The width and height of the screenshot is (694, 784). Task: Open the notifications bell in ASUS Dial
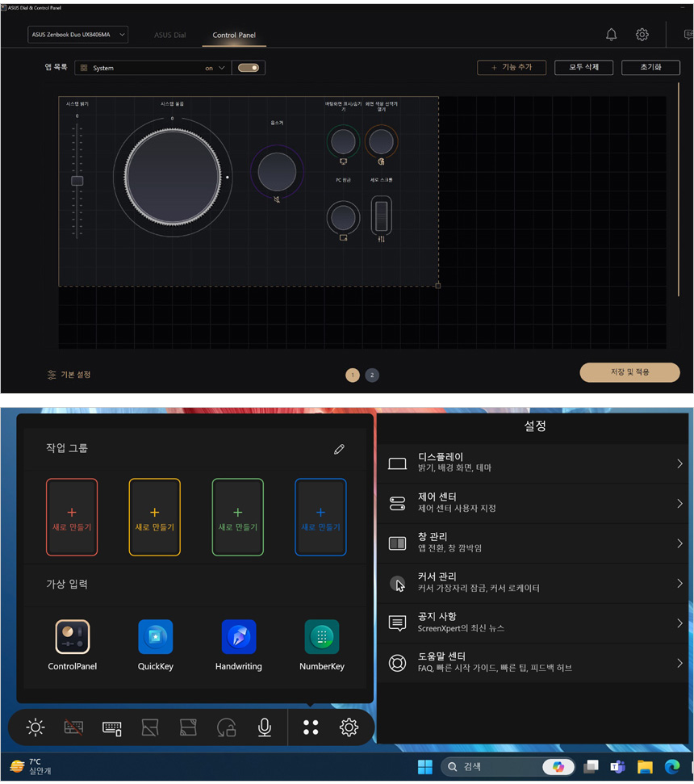coord(612,35)
